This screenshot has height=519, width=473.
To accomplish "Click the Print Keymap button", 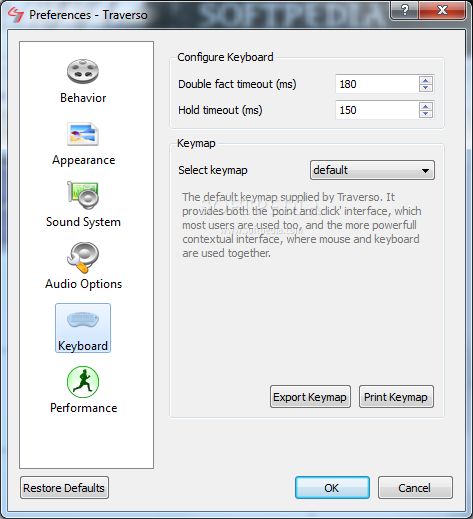I will coord(396,397).
